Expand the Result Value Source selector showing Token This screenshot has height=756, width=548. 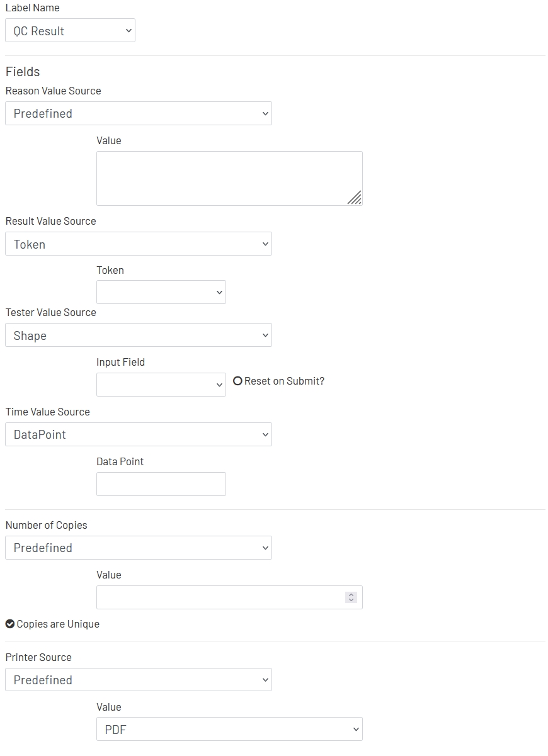[x=139, y=244]
